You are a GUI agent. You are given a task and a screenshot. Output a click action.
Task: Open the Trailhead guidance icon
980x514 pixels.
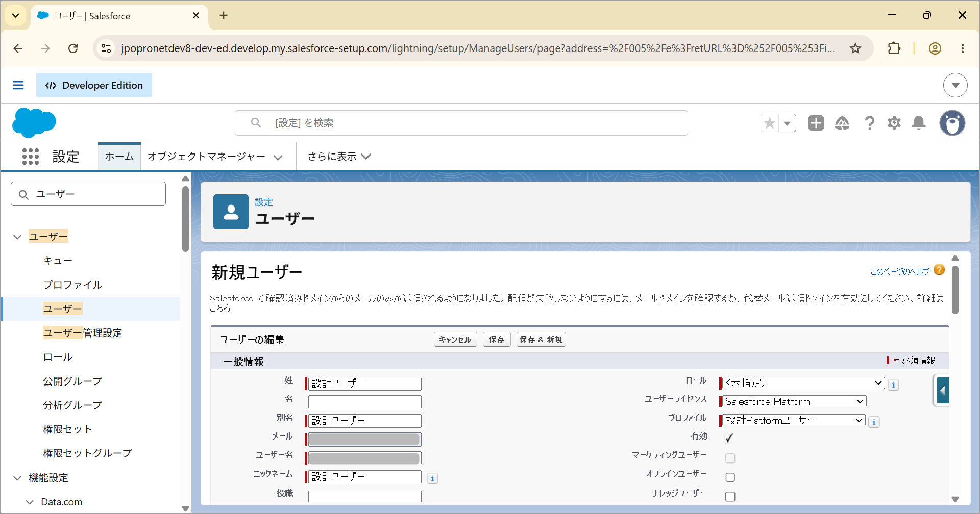point(842,123)
